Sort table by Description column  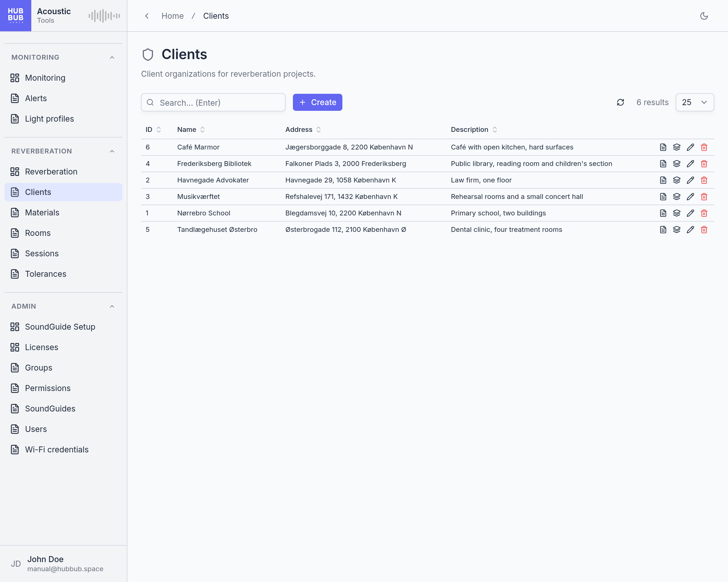tap(474, 130)
